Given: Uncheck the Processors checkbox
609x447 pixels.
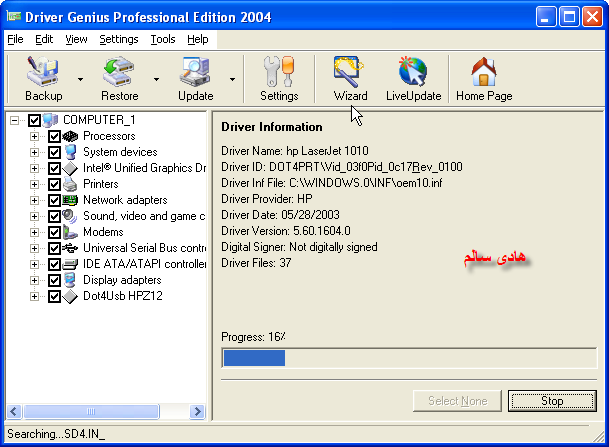Looking at the screenshot, I should tap(54, 136).
